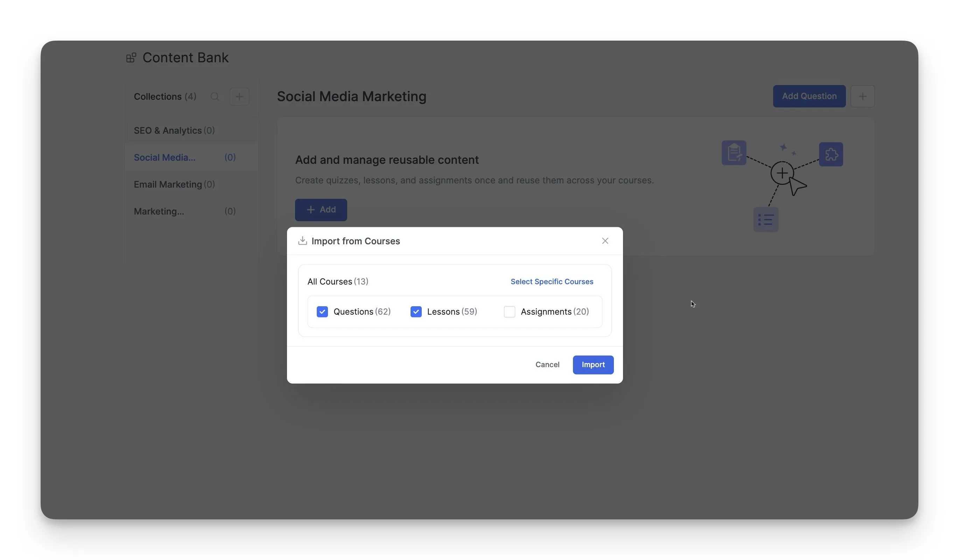Click the download icon beside Import from Courses
The image size is (959, 560).
[x=302, y=240]
